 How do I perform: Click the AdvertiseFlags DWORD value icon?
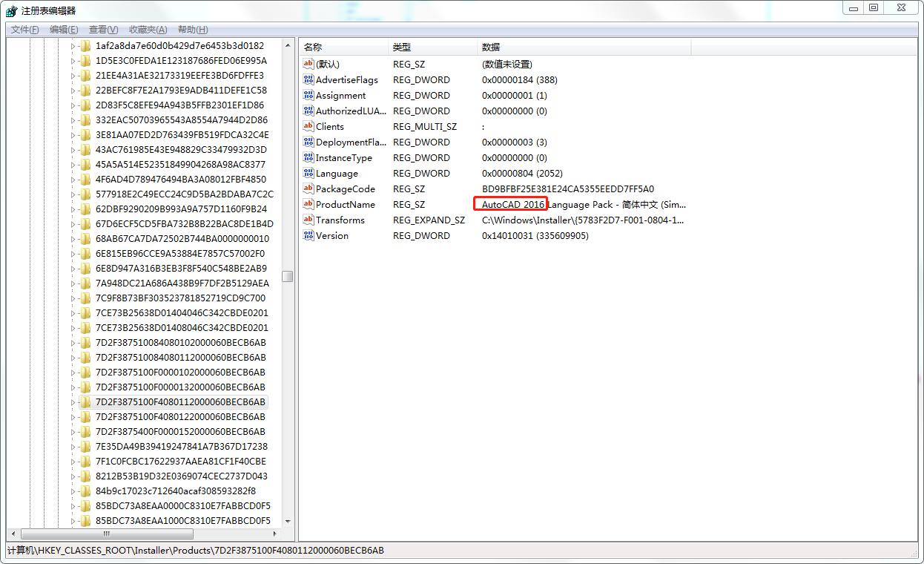click(308, 79)
